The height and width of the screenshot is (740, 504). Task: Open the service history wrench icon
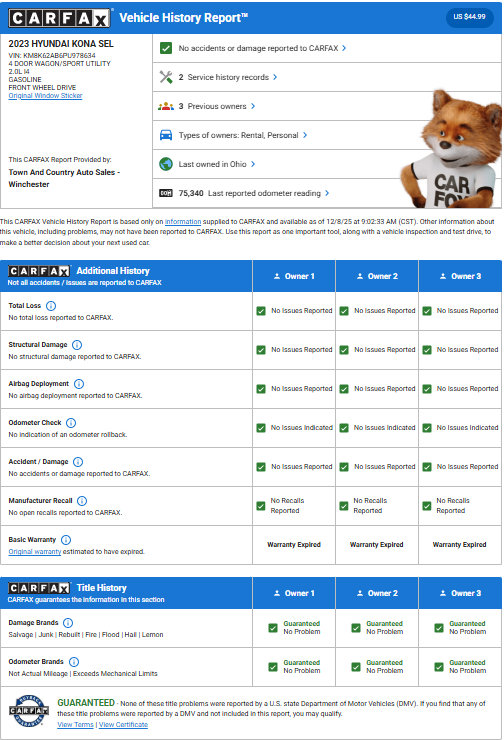pyautogui.click(x=166, y=77)
